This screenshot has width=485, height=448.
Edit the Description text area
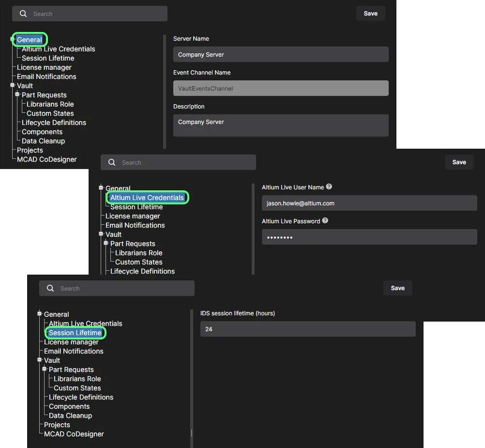point(281,125)
